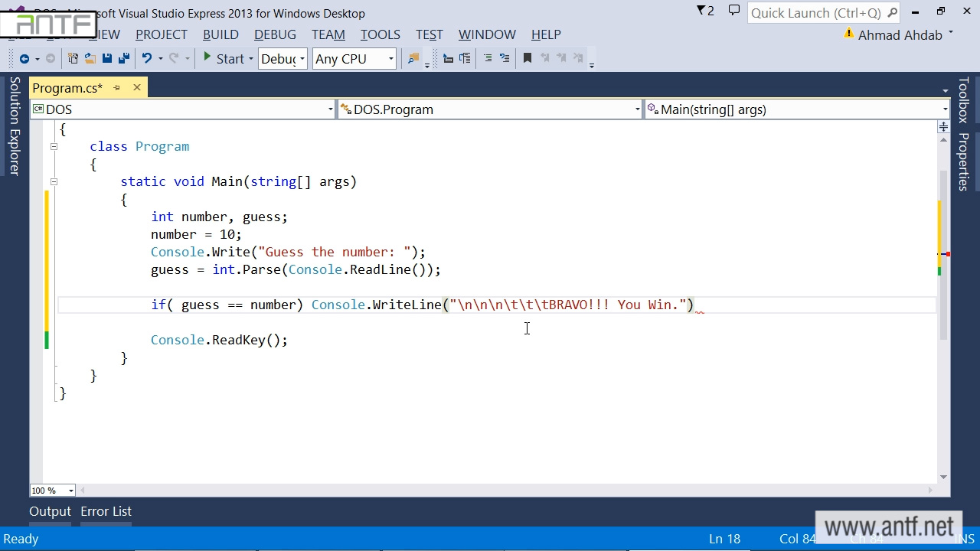Open the Any CPU platform dropdown

coord(354,59)
